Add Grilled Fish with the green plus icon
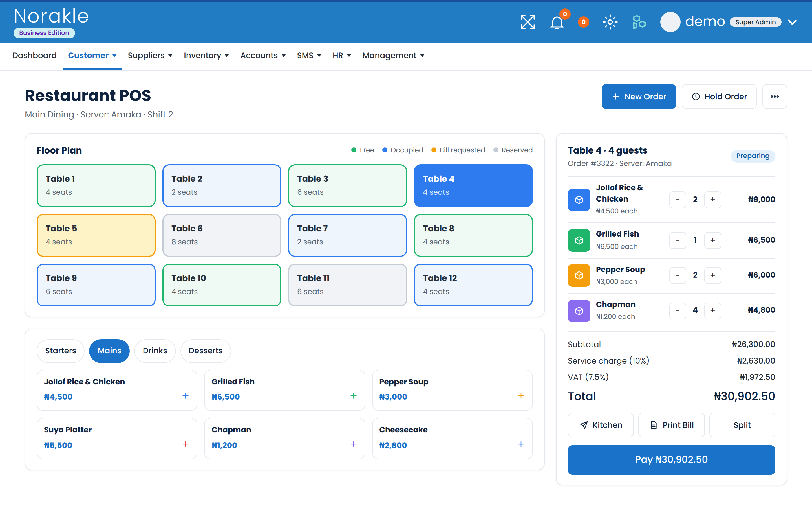 pos(353,396)
